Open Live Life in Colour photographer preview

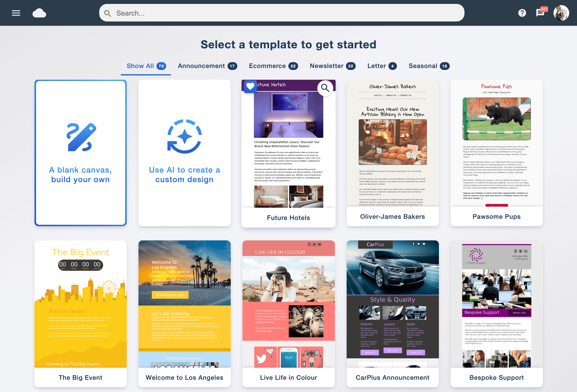288,279
